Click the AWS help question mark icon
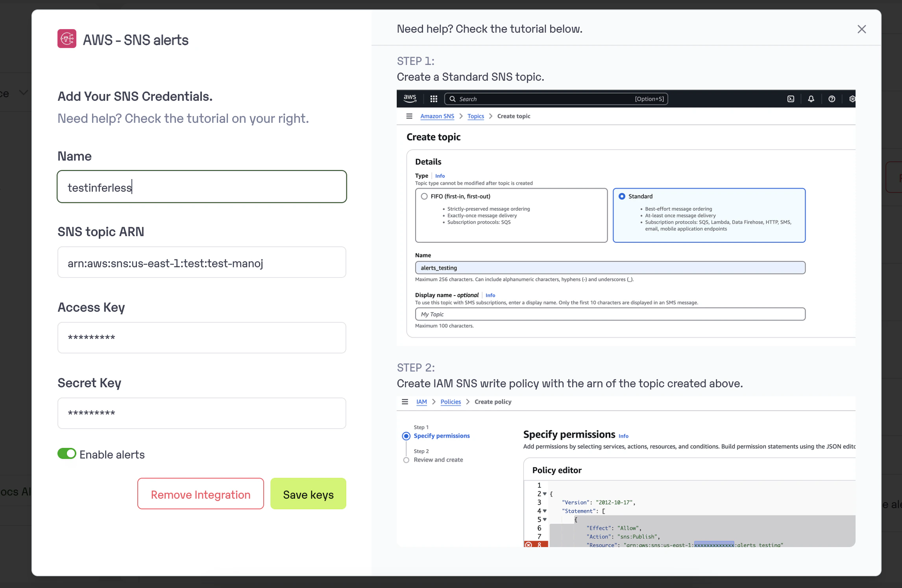 click(832, 99)
